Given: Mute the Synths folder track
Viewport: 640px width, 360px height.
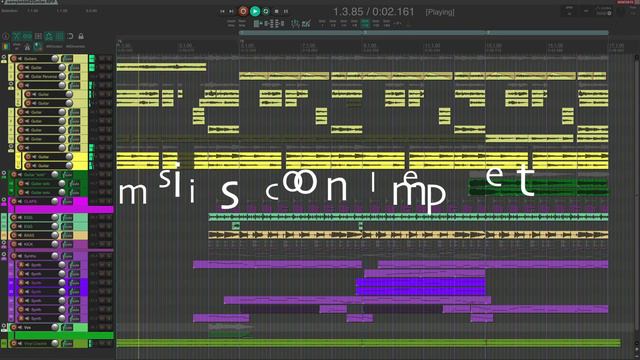Looking at the screenshot, I should pyautogui.click(x=20, y=256).
